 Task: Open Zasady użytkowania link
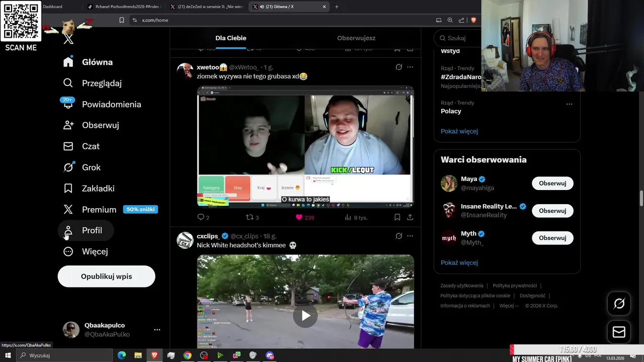click(462, 286)
